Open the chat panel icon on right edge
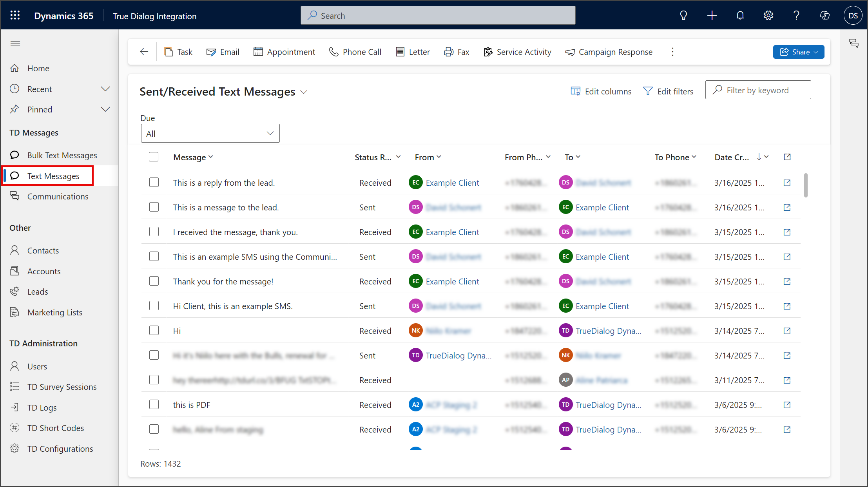The width and height of the screenshot is (868, 487). (854, 43)
